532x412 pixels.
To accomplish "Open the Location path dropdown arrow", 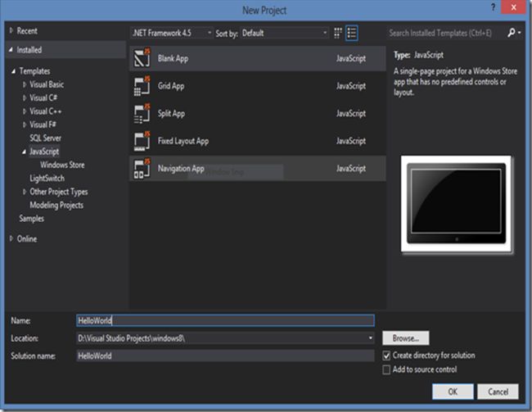I will coord(370,338).
